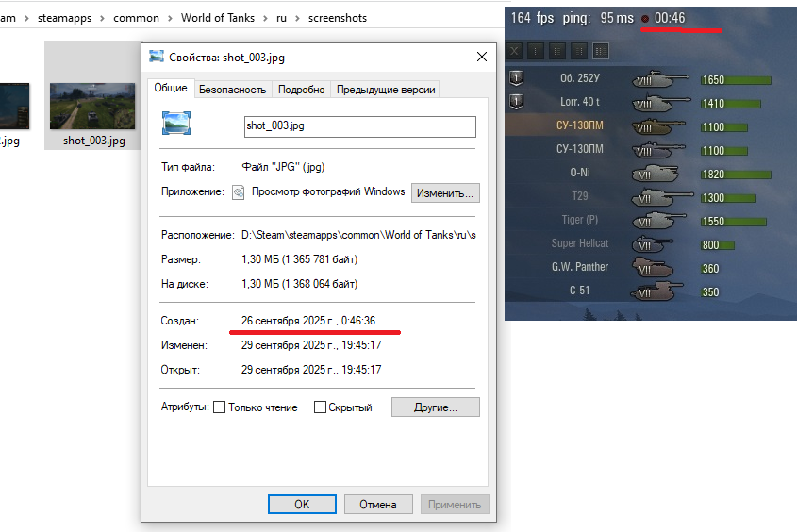
Task: Click the highlighted СУ-130ПМ player name
Action: 579,125
